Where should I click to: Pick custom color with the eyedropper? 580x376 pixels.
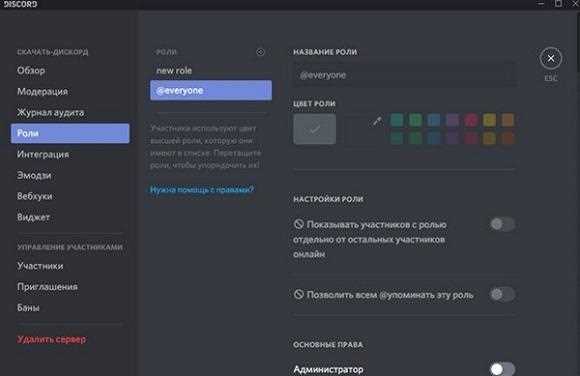click(x=377, y=121)
